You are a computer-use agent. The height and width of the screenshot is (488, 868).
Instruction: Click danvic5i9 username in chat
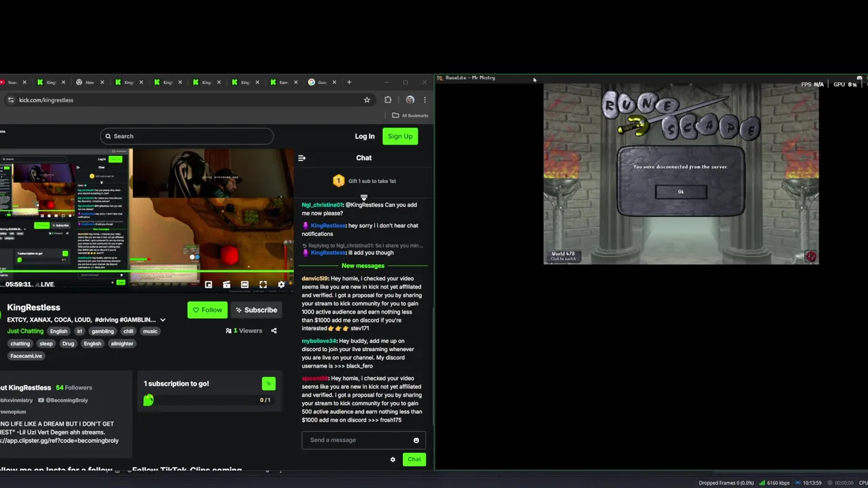pyautogui.click(x=315, y=279)
